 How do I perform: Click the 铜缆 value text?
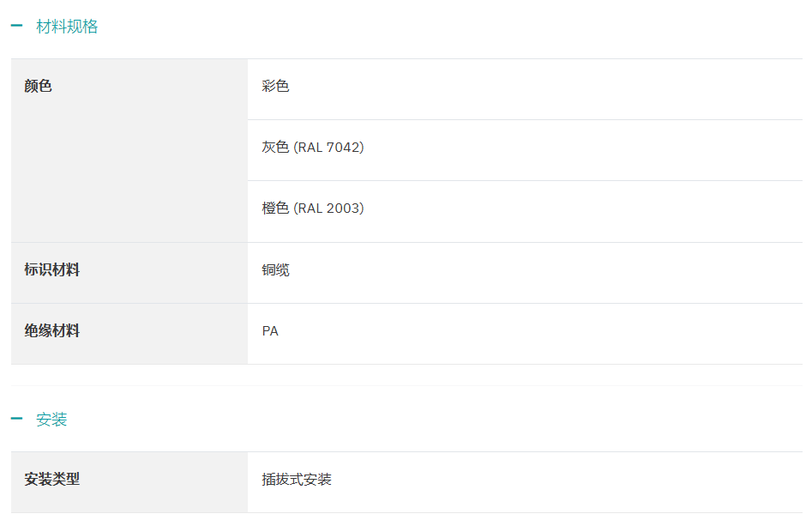(276, 270)
